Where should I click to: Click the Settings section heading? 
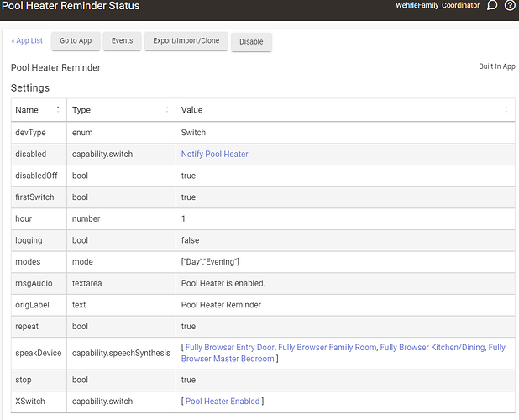click(30, 87)
